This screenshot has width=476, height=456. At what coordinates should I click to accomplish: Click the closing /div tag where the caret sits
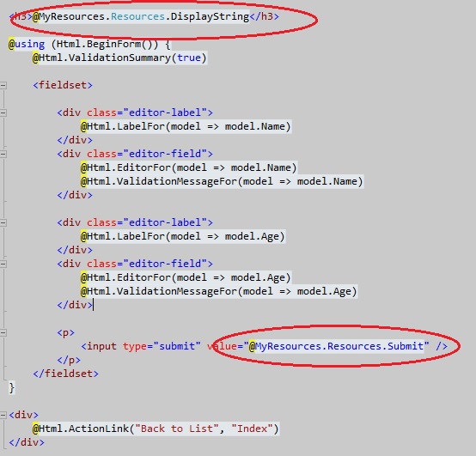click(x=75, y=305)
